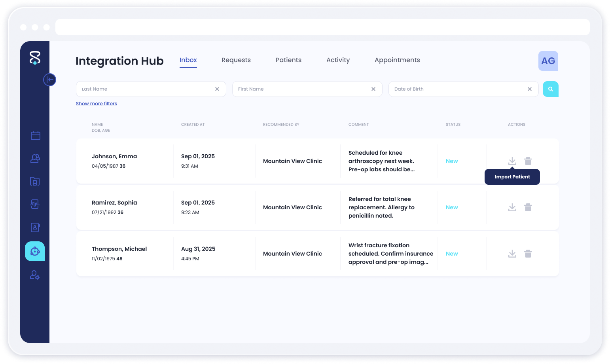
Task: Expand additional filters via Show more filters
Action: point(96,103)
